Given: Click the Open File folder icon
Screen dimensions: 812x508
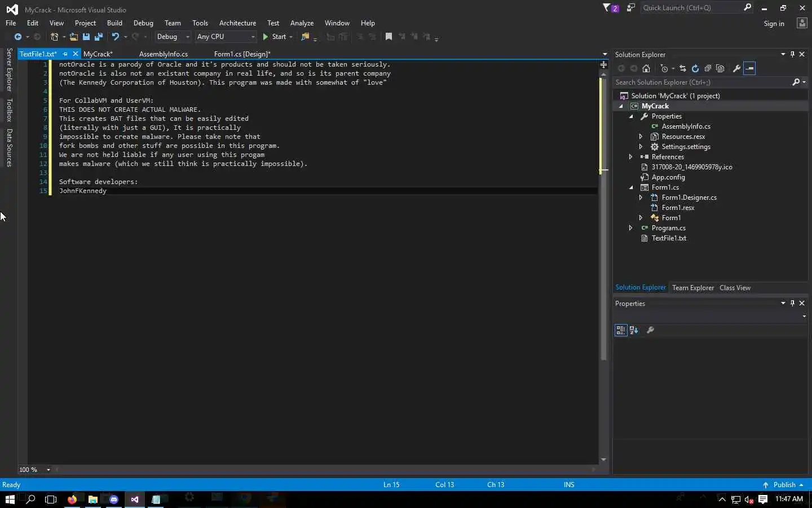Looking at the screenshot, I should click(x=74, y=37).
